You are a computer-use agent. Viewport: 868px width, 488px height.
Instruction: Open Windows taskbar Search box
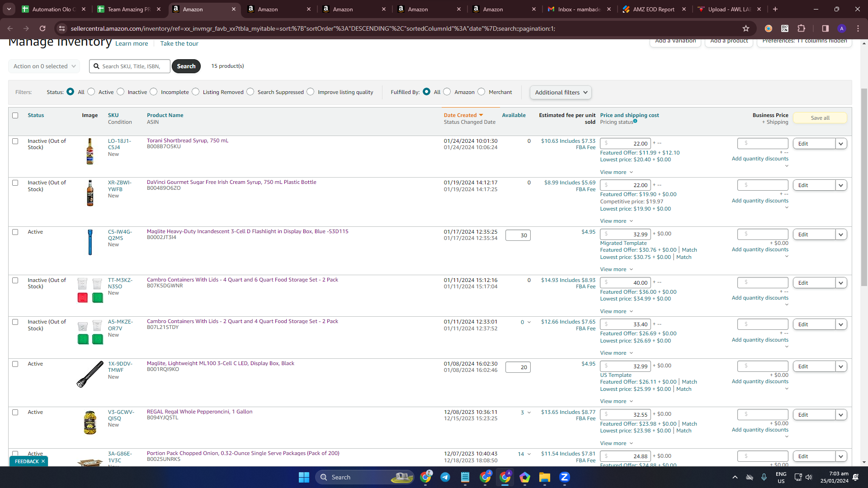(x=365, y=477)
